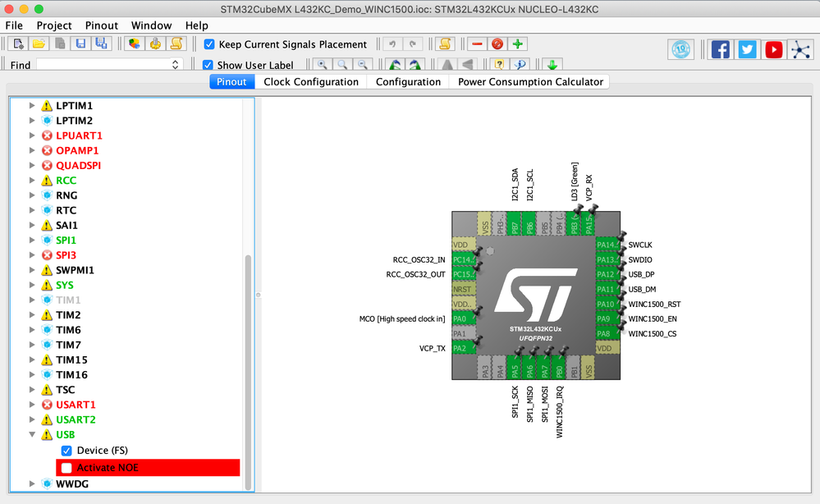Viewport: 820px width, 504px height.
Task: Click the PA10 pin on the chip
Action: pos(607,304)
